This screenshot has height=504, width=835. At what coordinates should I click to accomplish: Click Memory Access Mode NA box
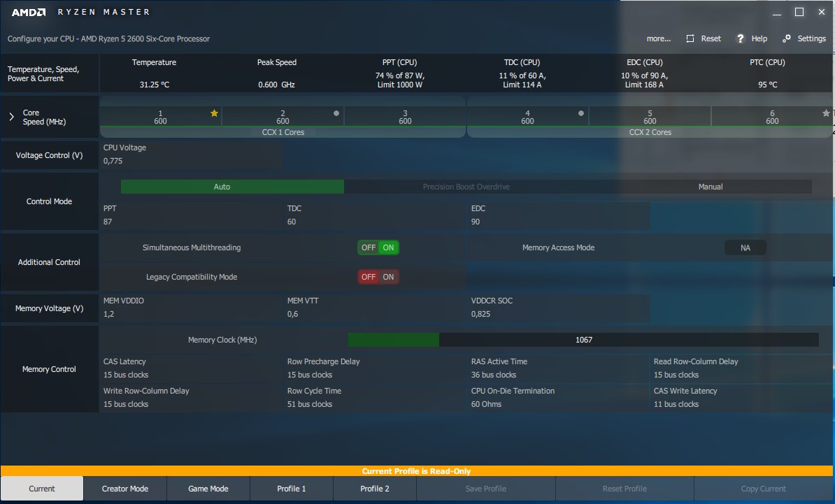pyautogui.click(x=745, y=247)
